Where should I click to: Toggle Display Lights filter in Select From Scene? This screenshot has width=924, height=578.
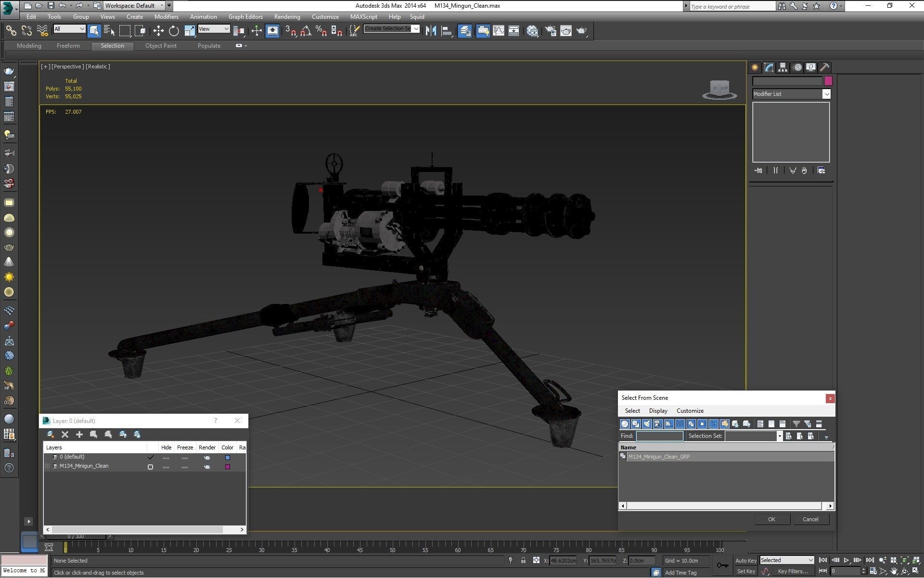coord(647,424)
